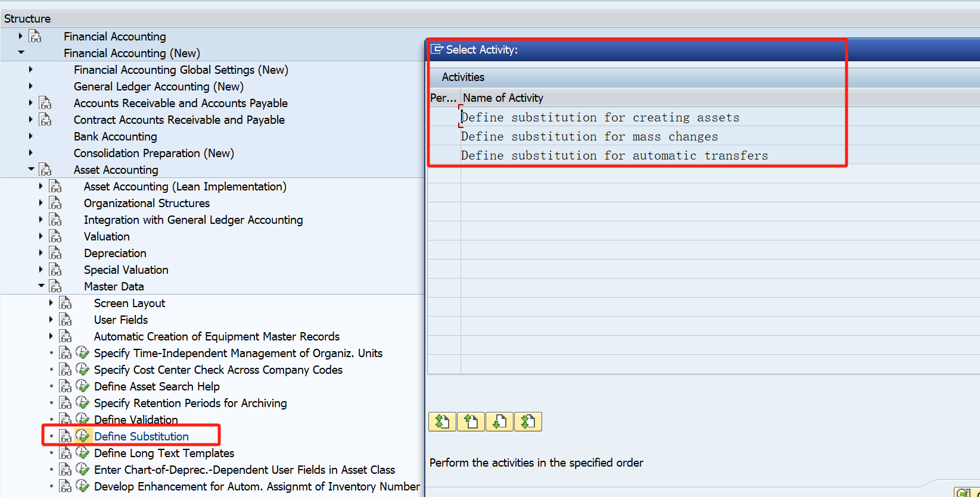Screen dimensions: 980x497
Task: Select 'Define substitution for creating assets' activity
Action: tap(600, 117)
